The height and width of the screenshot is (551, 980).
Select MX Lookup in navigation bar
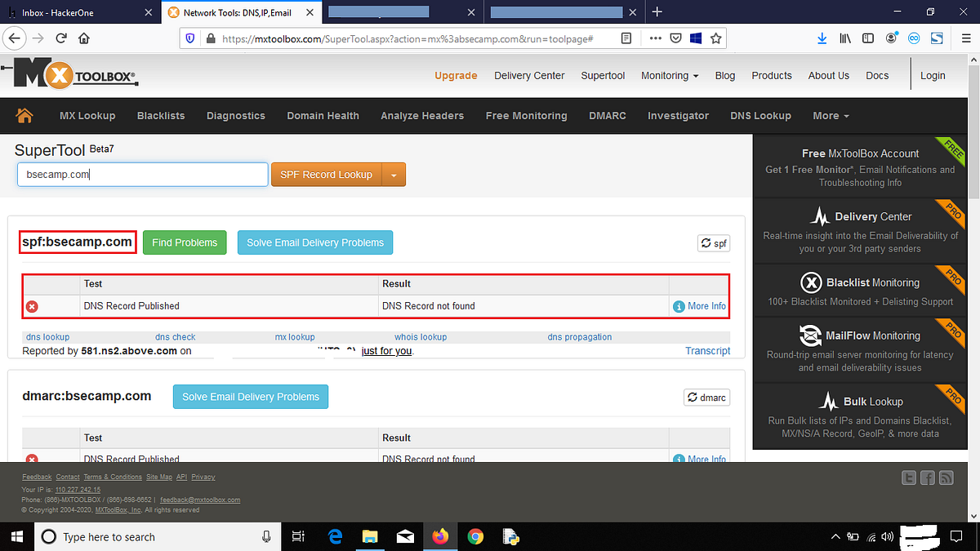87,115
